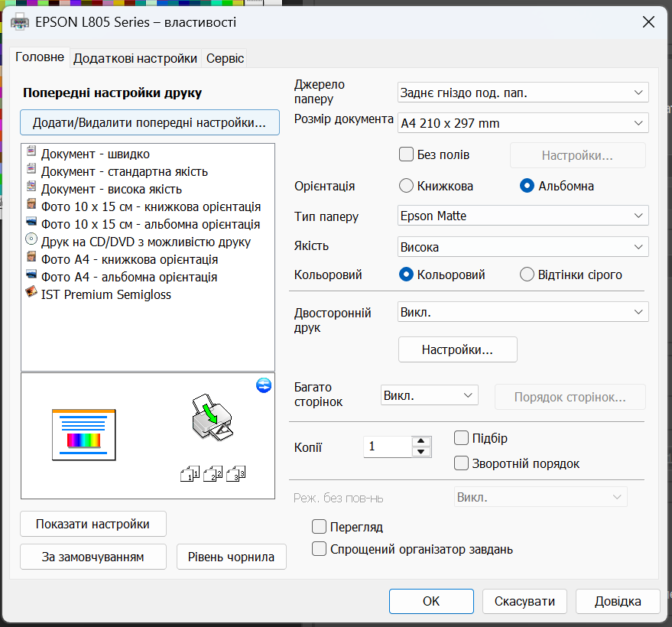This screenshot has width=672, height=627.
Task: Open the 'Тип паперу' Epson Matte dropdown
Action: point(523,216)
